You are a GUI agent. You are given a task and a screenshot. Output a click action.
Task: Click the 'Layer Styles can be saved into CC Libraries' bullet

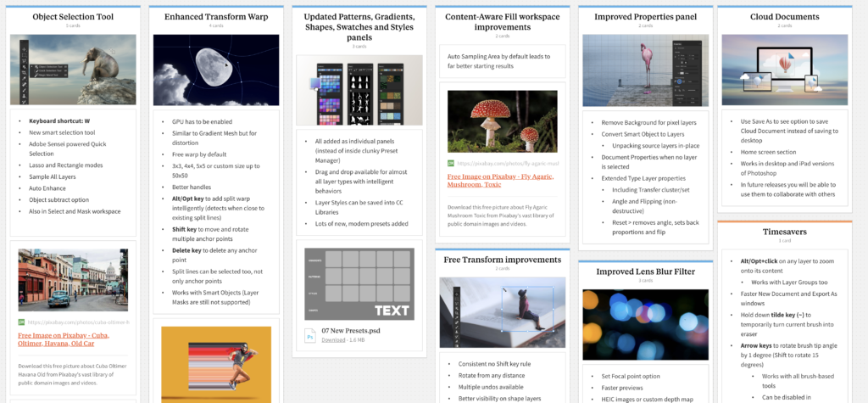(x=358, y=206)
